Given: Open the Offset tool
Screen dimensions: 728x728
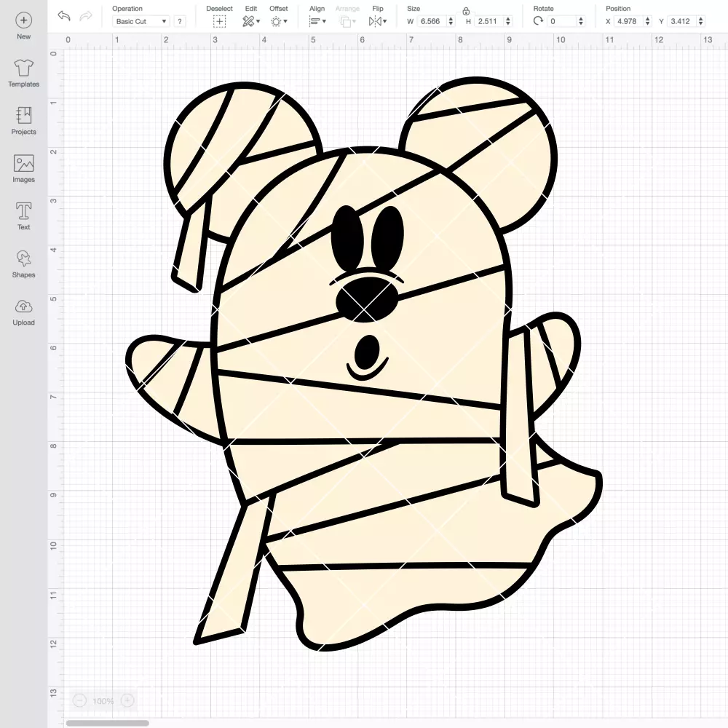Looking at the screenshot, I should (276, 21).
